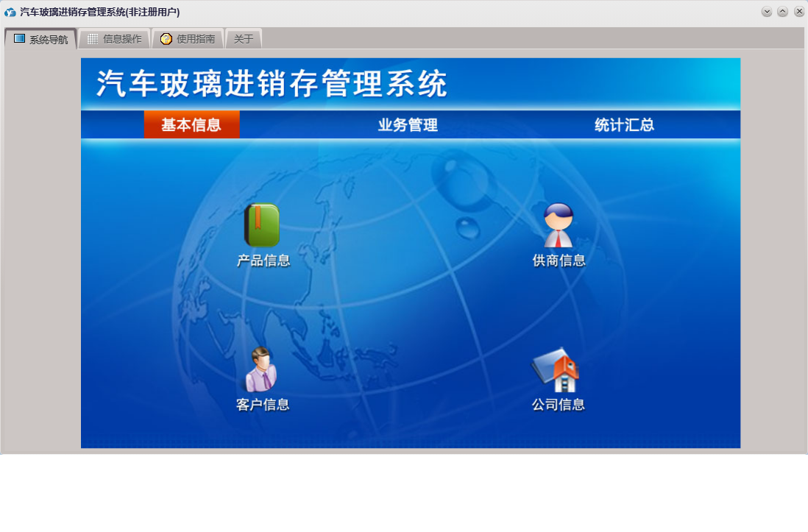Click the monitor icon on 系统导航 tab
Image resolution: width=808 pixels, height=532 pixels.
(20, 39)
